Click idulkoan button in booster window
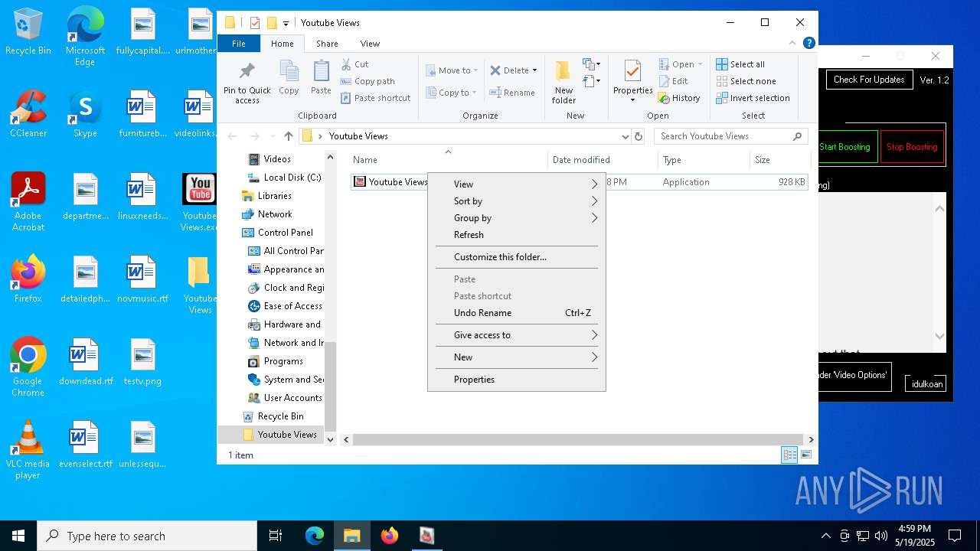The image size is (980, 551). (x=927, y=384)
